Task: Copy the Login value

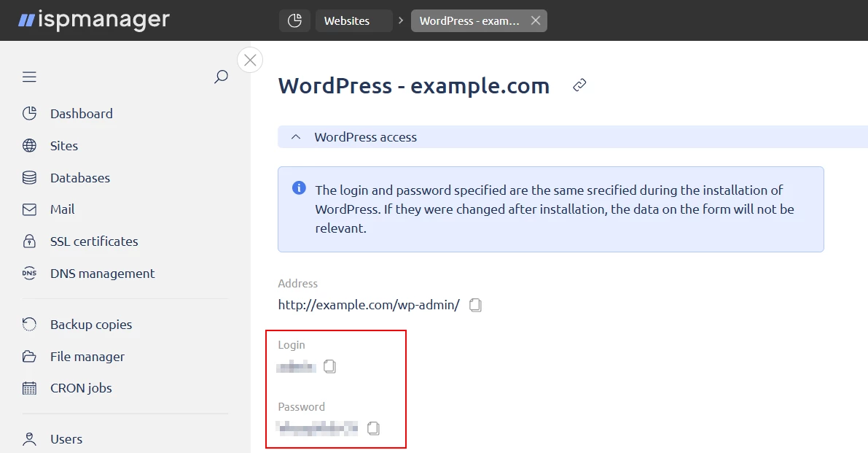Action: [329, 366]
